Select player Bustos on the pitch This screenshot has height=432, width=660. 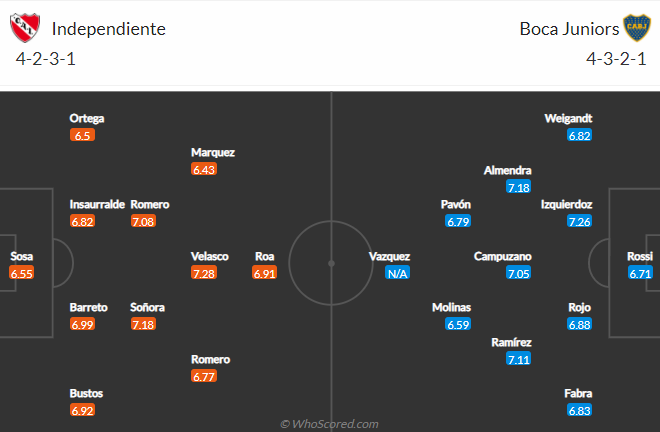pyautogui.click(x=86, y=393)
